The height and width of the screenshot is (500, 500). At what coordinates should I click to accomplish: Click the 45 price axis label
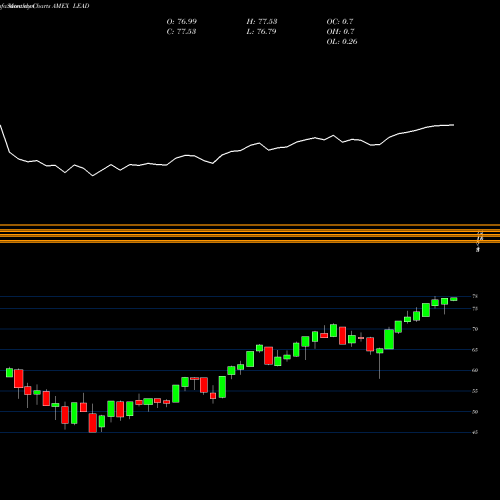point(475,433)
